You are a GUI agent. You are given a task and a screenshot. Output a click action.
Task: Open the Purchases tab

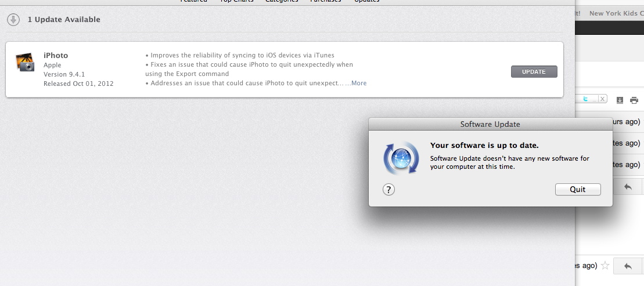[325, 1]
